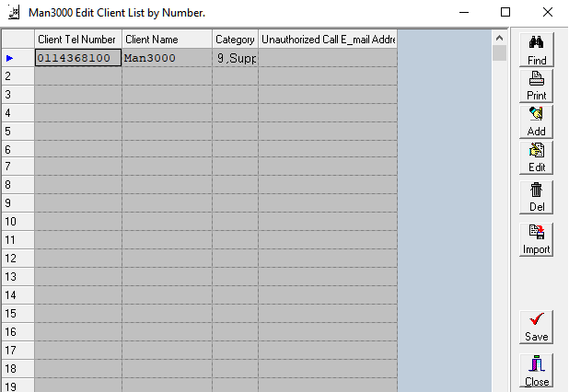Select row 10 row header

coord(17,222)
